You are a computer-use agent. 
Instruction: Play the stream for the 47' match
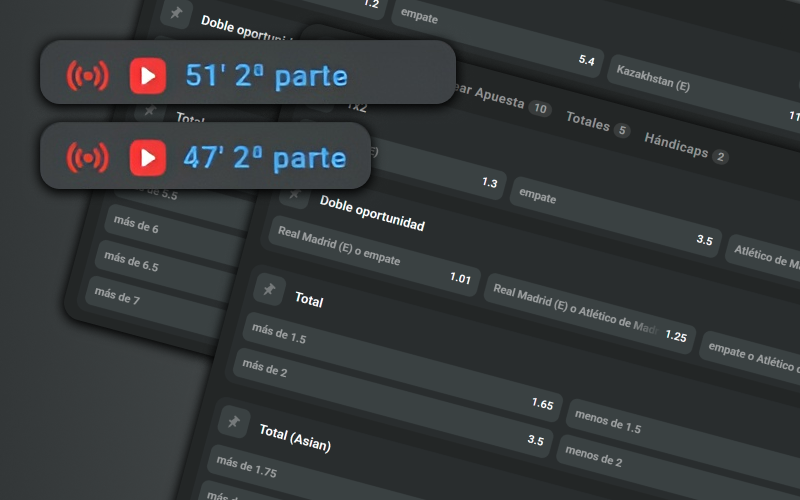click(148, 157)
